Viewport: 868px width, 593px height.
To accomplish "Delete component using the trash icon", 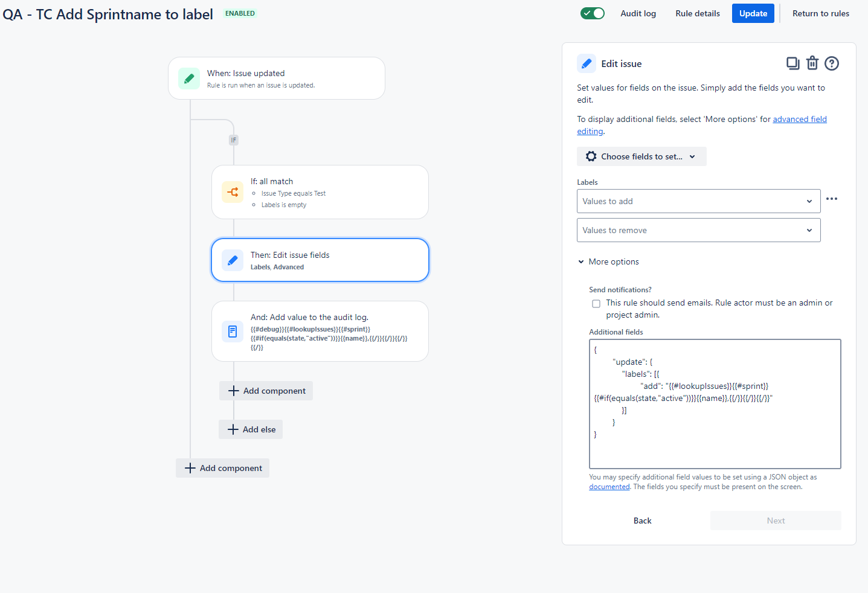I will [812, 63].
